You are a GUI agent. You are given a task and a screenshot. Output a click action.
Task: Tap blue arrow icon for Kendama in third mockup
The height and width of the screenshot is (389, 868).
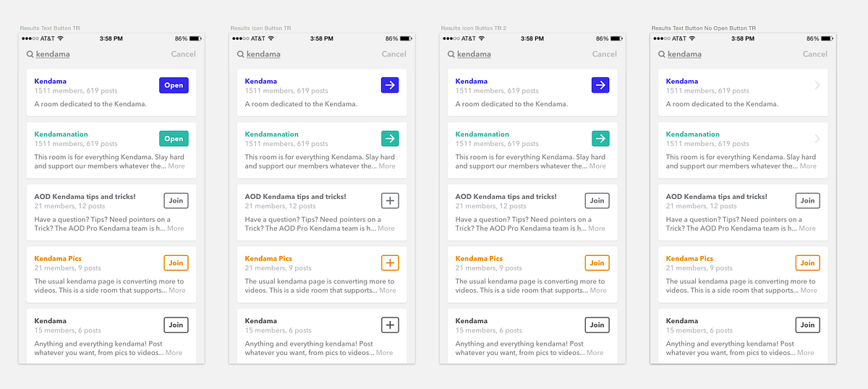coord(600,85)
